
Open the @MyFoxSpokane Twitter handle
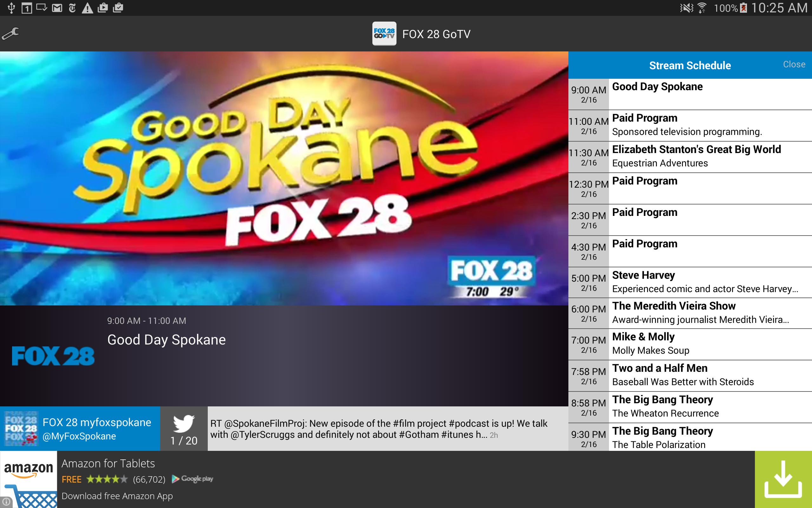79,436
